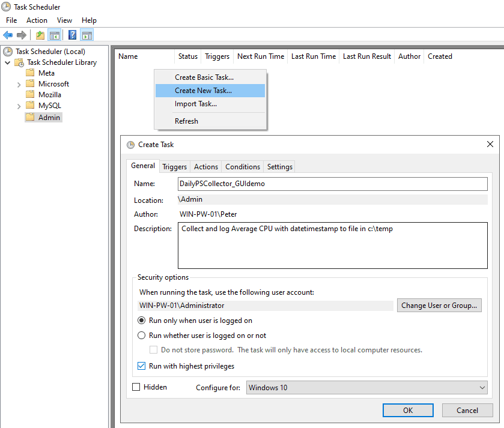
Task: Click the Last Run Result column header
Action: point(366,56)
